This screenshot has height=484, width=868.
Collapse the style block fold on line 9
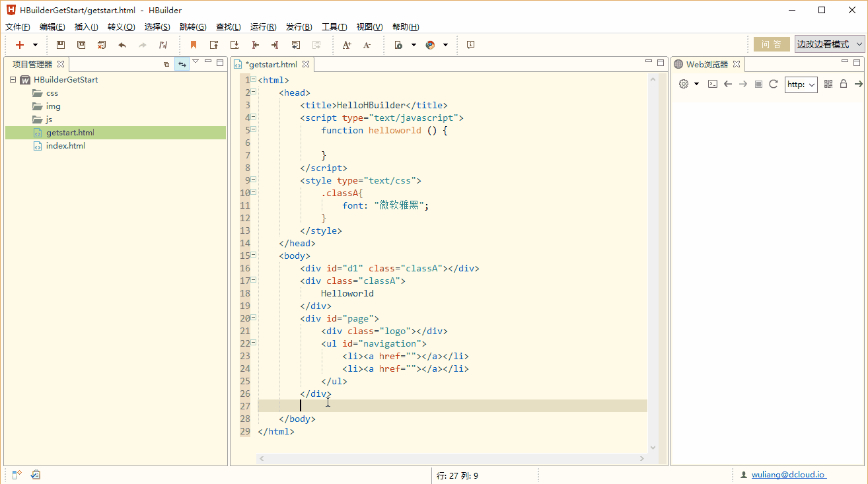[254, 180]
